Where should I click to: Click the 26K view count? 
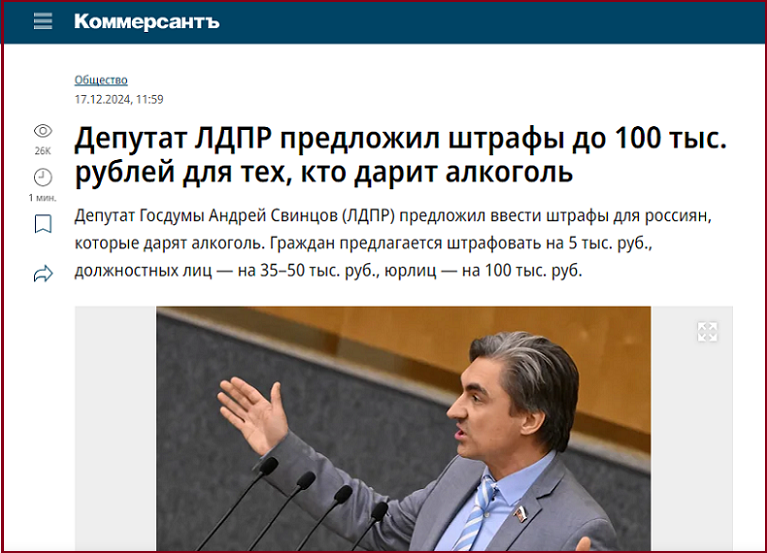43,151
